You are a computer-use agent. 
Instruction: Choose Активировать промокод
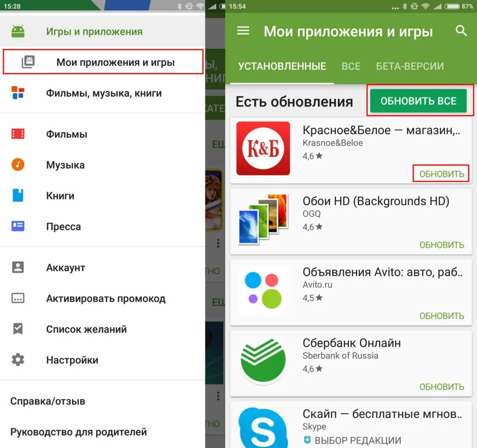pos(102,298)
